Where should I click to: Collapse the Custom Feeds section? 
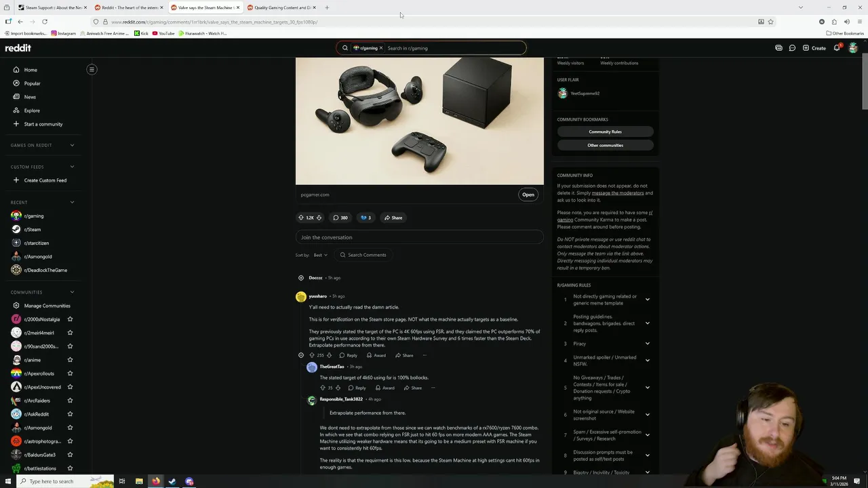click(72, 167)
